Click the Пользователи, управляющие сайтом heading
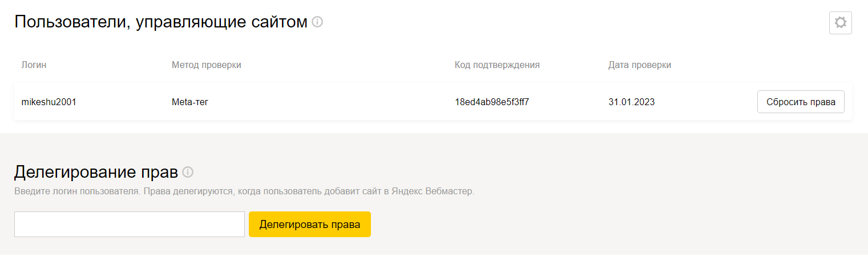The height and width of the screenshot is (264, 868). click(x=161, y=22)
